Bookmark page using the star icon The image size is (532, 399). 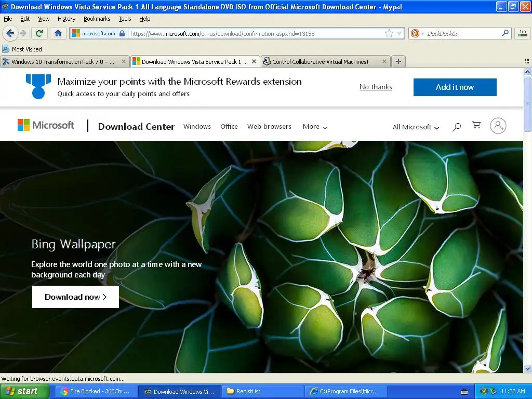[389, 33]
